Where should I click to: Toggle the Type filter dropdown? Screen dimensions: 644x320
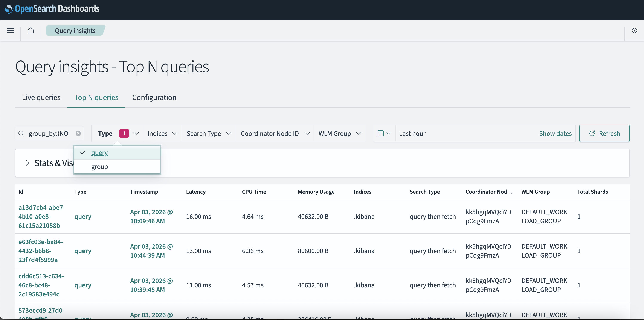pos(118,134)
